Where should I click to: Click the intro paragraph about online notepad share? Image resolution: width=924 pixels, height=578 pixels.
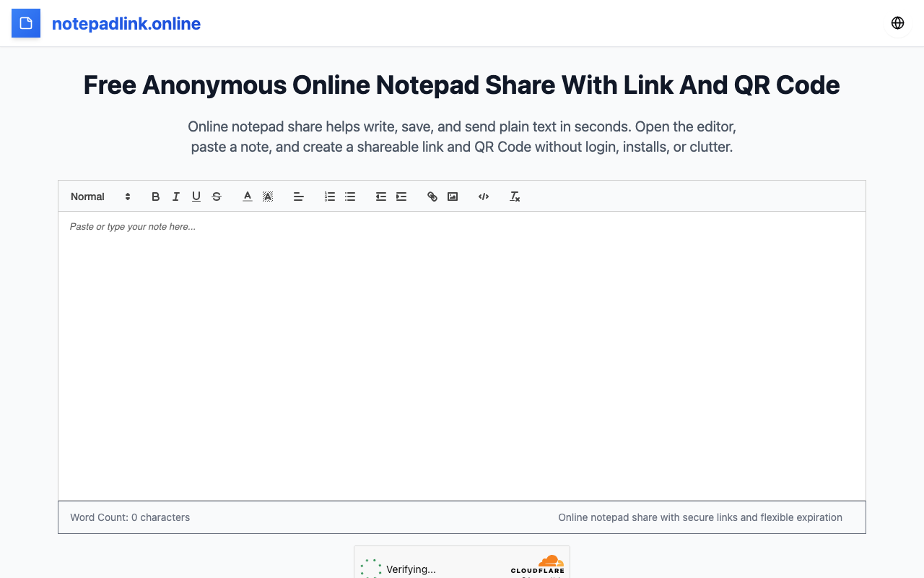coord(462,137)
